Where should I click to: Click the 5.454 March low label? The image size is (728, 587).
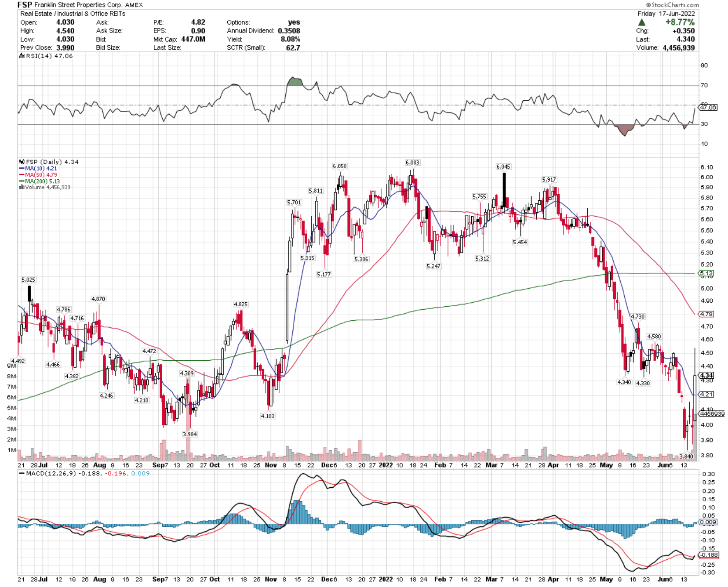[520, 242]
